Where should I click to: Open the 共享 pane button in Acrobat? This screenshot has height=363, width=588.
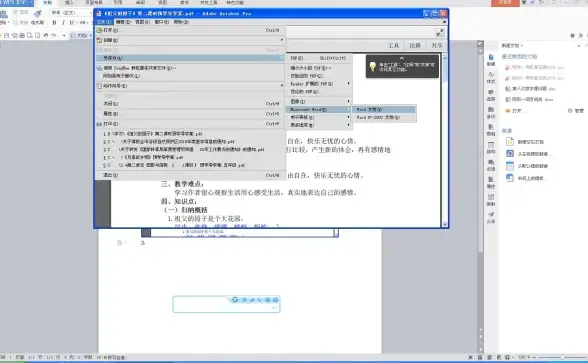coord(436,45)
